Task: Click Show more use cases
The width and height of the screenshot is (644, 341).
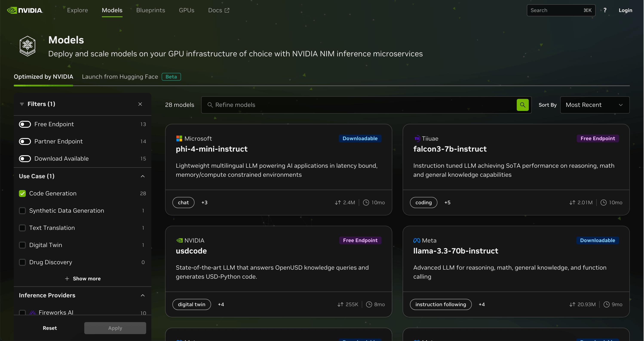Action: [83, 278]
